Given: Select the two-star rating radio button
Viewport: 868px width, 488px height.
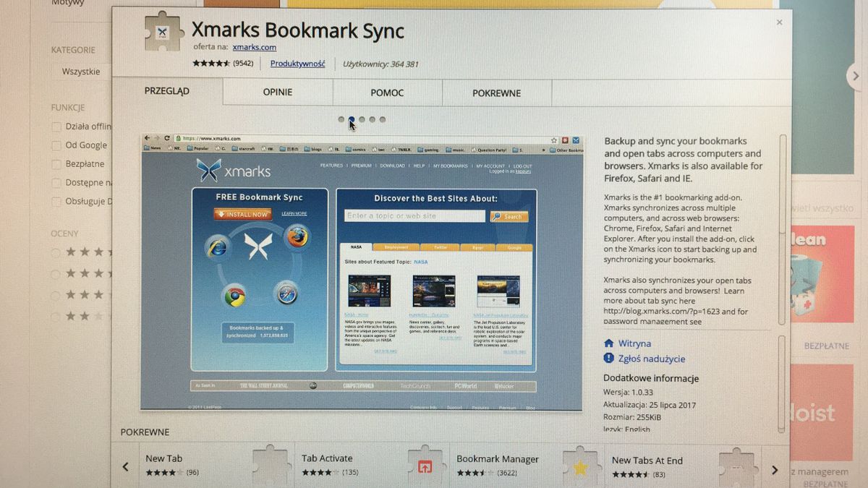Looking at the screenshot, I should pos(56,316).
